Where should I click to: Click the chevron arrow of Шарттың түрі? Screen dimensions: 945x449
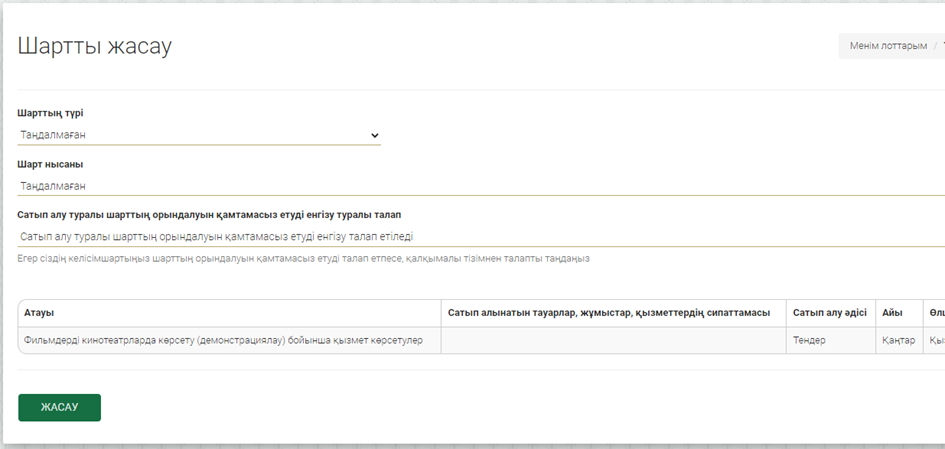pos(375,135)
